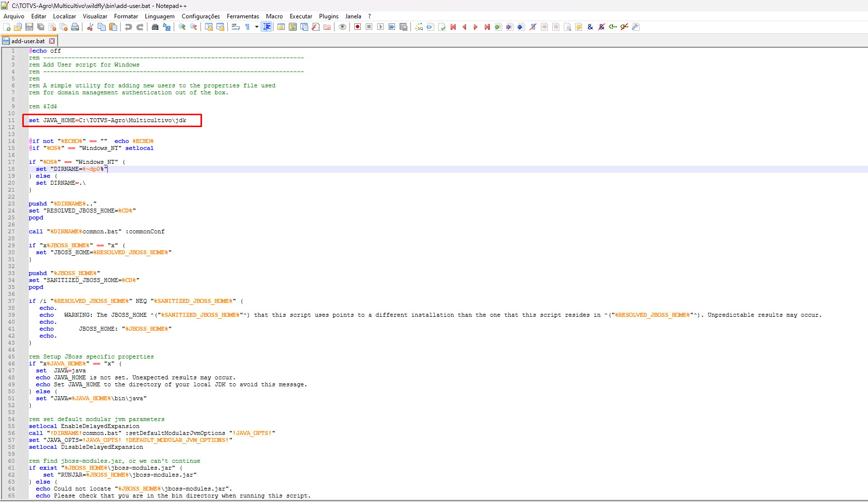The width and height of the screenshot is (868, 502).
Task: Go to previous with red left arrow
Action: (465, 27)
